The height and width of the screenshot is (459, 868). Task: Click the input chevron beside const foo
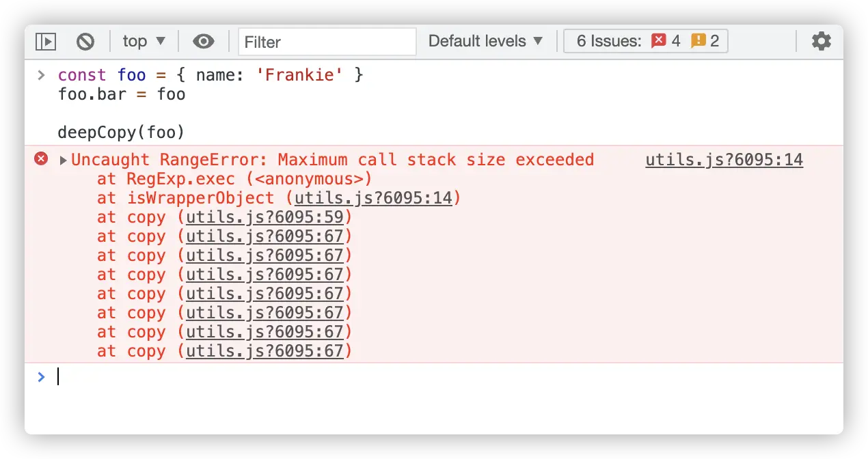click(x=42, y=74)
